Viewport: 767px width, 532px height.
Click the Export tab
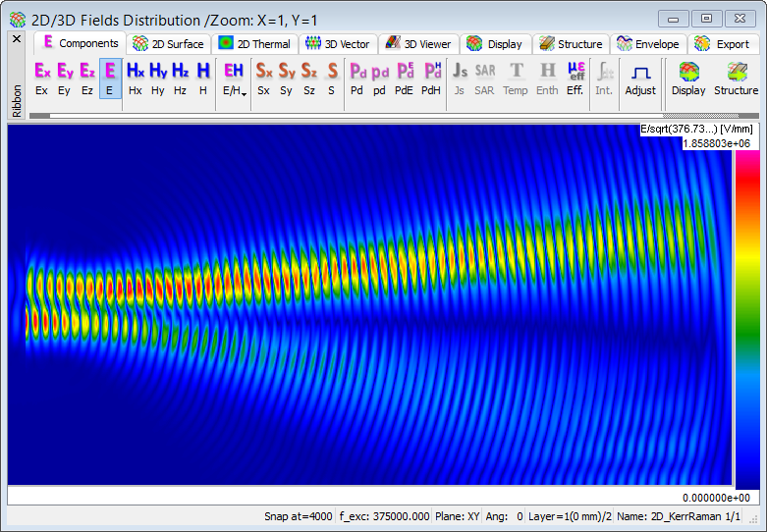click(x=722, y=44)
